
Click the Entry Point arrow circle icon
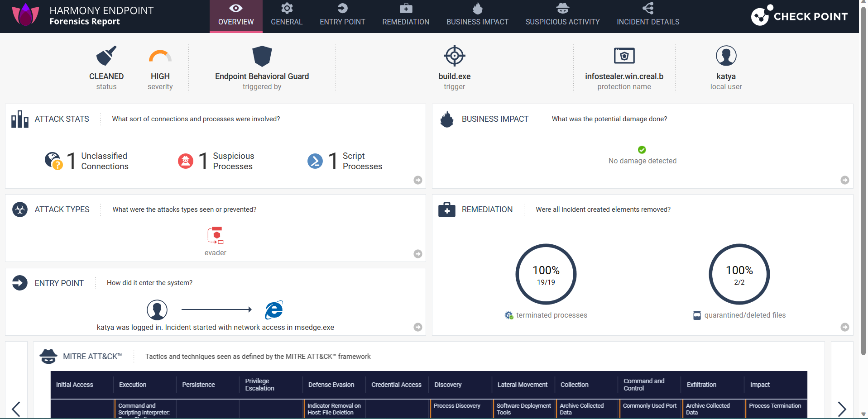[20, 283]
